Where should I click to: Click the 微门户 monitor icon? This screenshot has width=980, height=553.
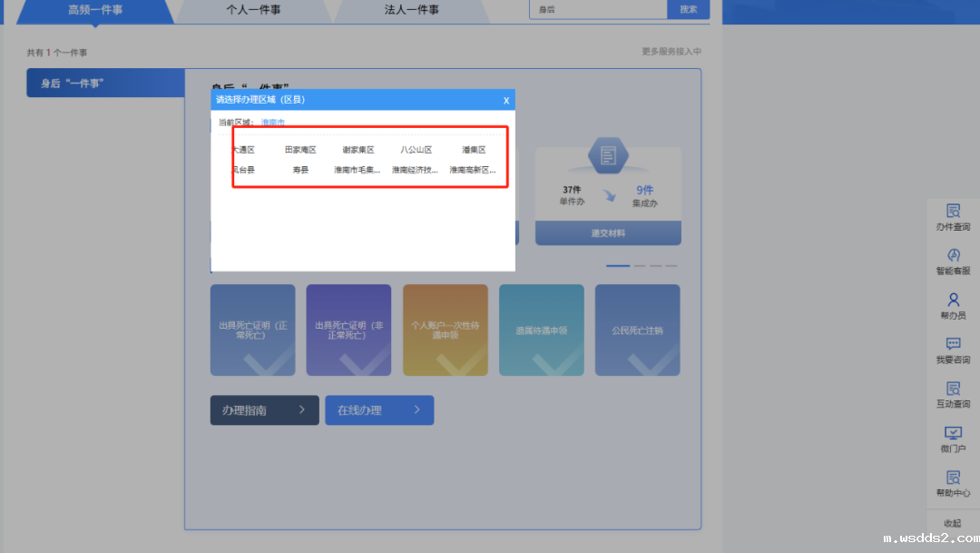[953, 439]
